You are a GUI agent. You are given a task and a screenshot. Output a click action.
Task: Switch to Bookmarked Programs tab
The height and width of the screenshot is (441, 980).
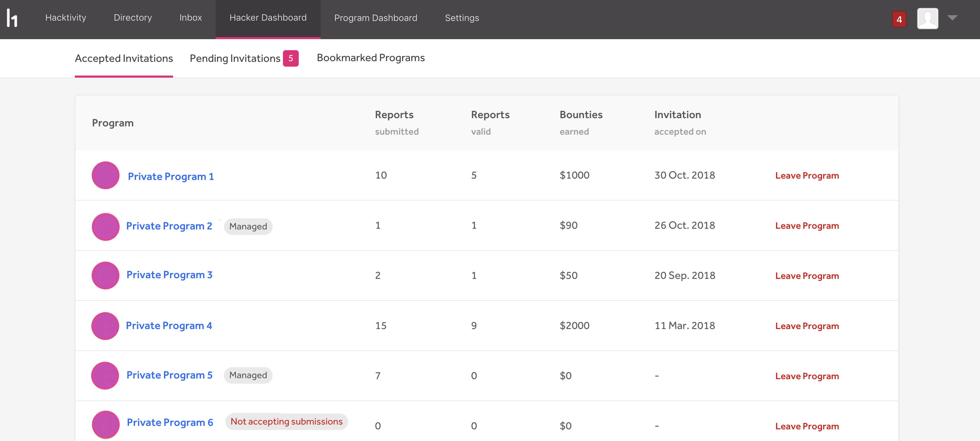tap(371, 58)
